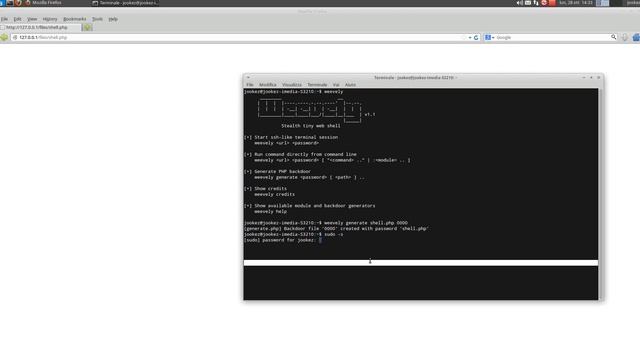Switch to Terminale in the taskbar

[125, 3]
